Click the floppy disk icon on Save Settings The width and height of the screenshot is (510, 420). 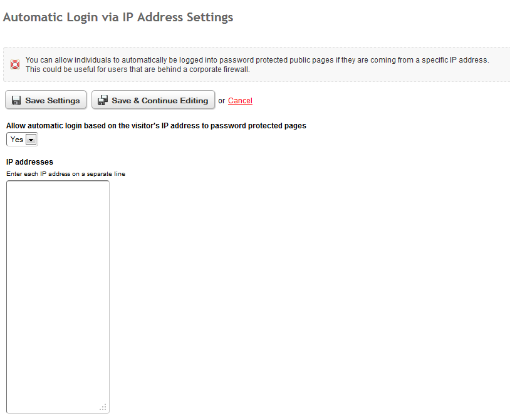click(x=16, y=100)
